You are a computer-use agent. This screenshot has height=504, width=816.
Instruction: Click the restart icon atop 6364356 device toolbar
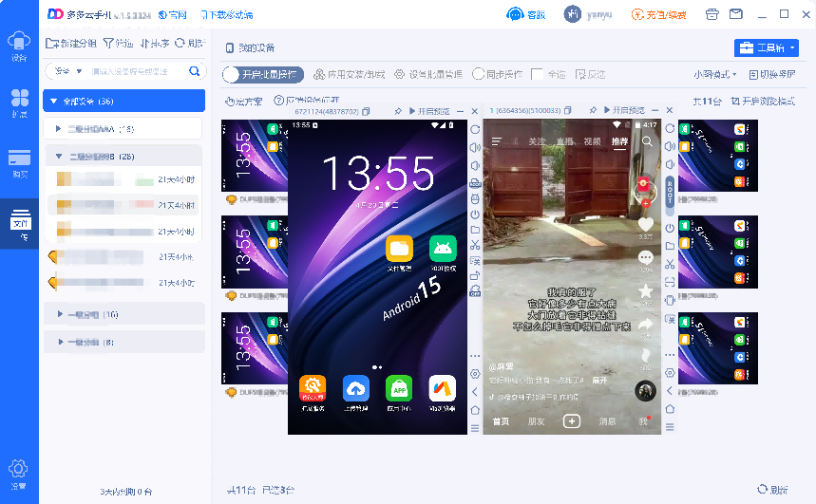[x=670, y=128]
